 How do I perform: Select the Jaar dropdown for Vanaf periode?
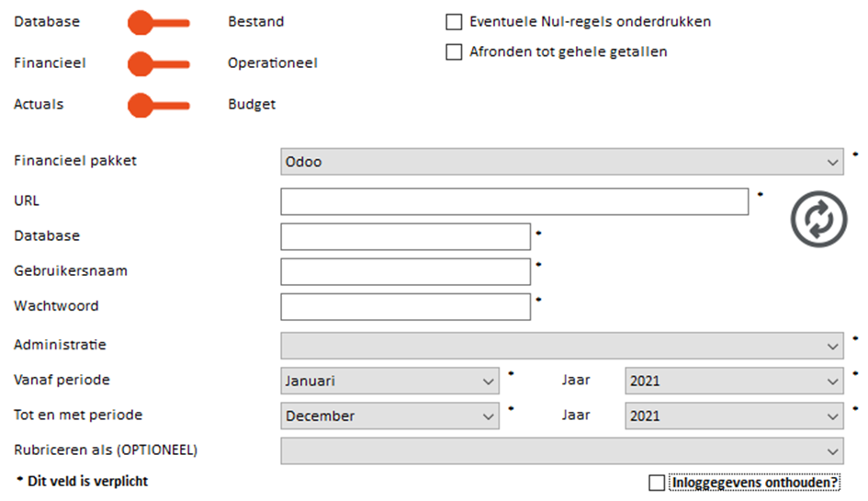point(733,381)
